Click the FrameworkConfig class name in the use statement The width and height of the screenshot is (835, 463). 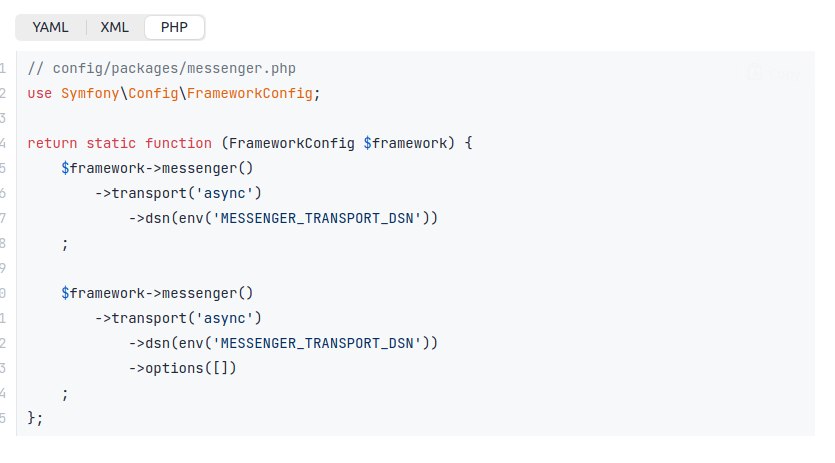click(x=249, y=93)
